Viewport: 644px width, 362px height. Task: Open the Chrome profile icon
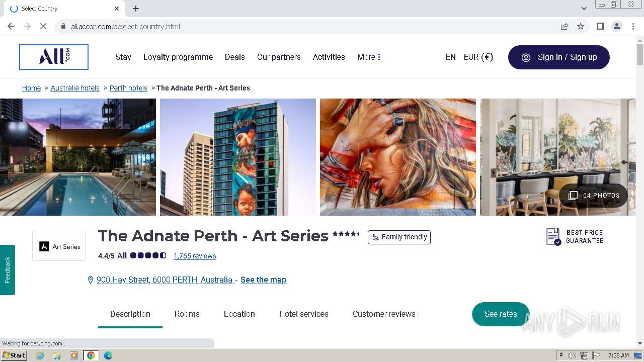click(616, 26)
